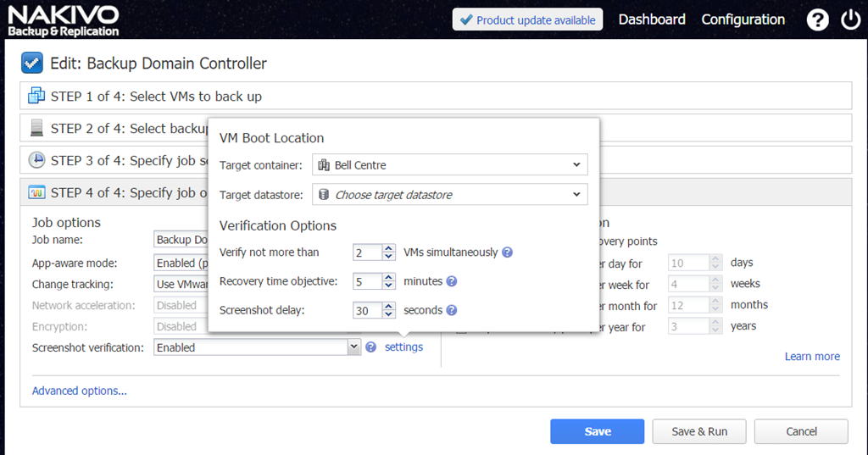Click the help question mark icon in header
The image size is (868, 455).
[817, 20]
